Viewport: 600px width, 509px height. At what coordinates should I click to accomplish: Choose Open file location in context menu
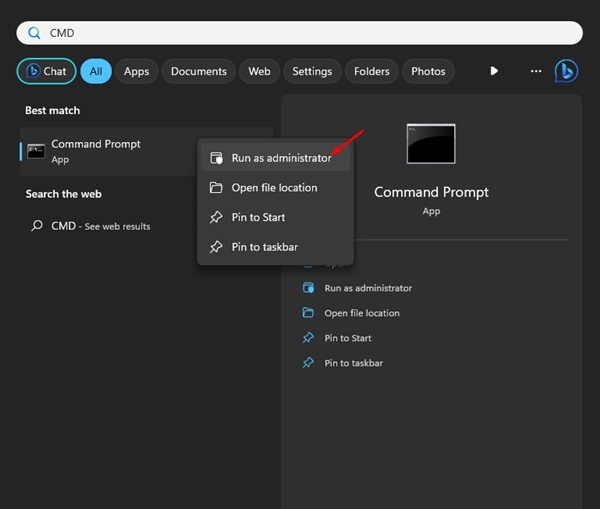(x=273, y=188)
